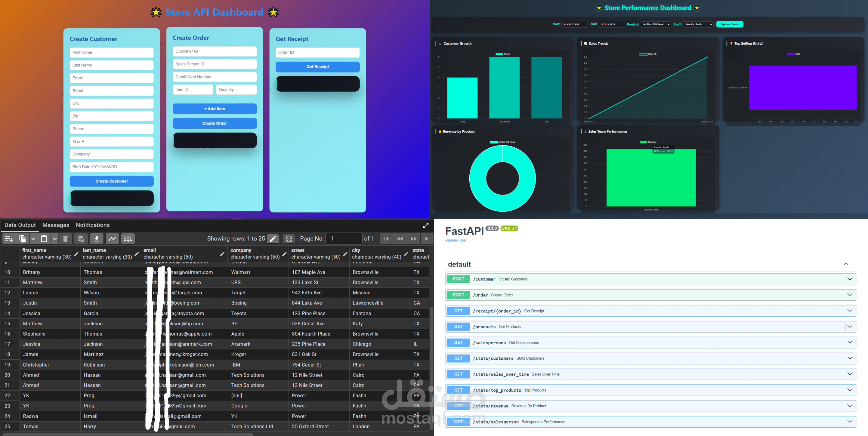Switch to the Messages tab
The height and width of the screenshot is (436, 868).
click(x=56, y=225)
